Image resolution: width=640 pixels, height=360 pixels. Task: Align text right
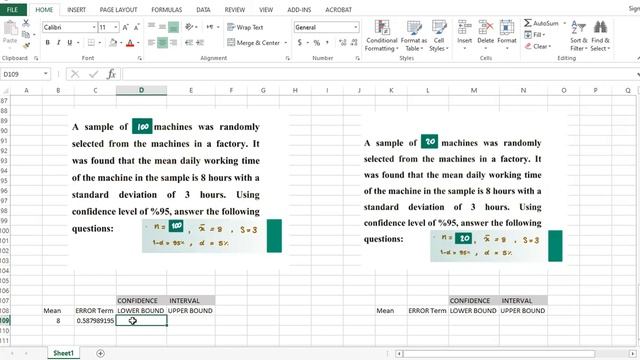pos(173,42)
